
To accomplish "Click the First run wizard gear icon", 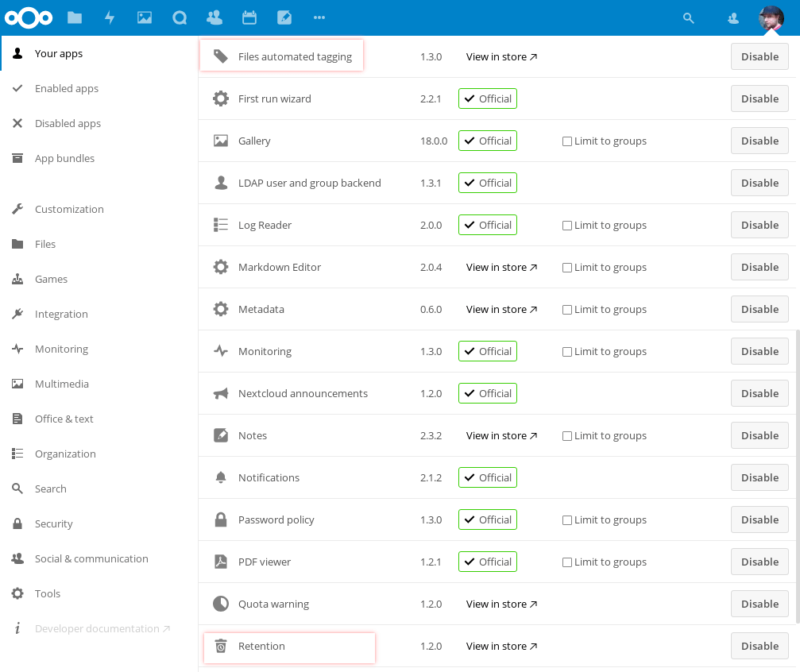I will [220, 98].
